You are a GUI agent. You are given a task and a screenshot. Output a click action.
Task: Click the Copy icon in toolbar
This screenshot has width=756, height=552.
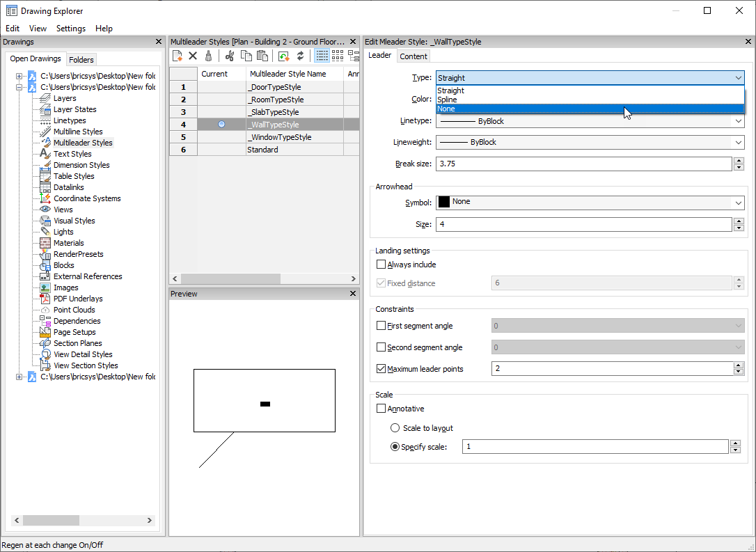[x=246, y=56]
